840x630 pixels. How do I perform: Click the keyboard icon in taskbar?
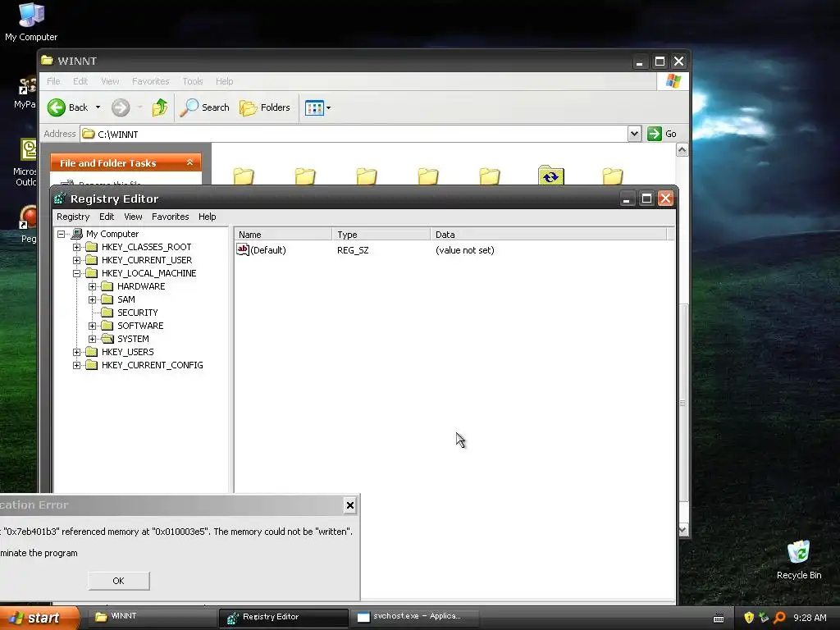[x=719, y=619]
